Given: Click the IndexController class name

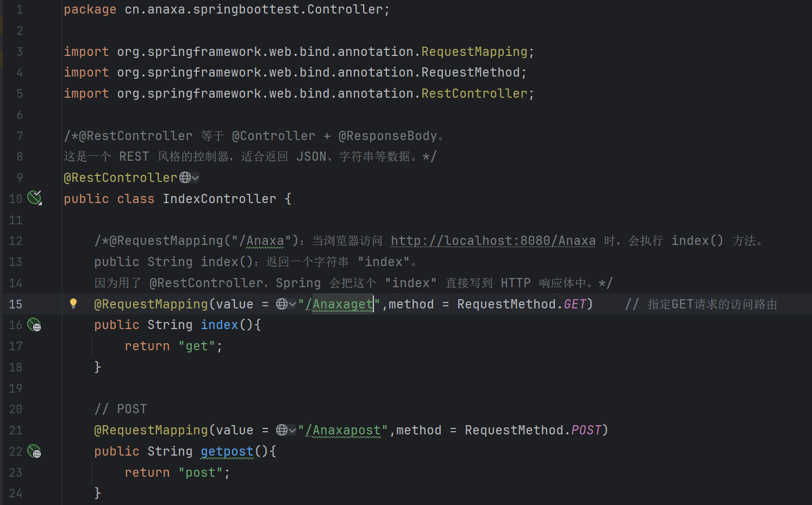Looking at the screenshot, I should [220, 199].
